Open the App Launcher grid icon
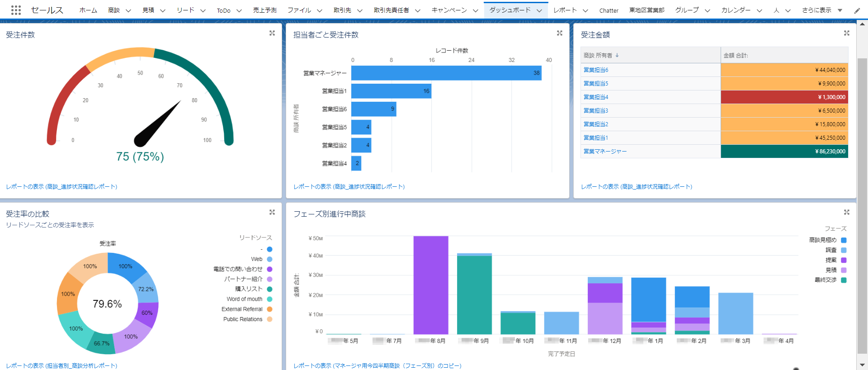The height and width of the screenshot is (370, 868). [16, 10]
